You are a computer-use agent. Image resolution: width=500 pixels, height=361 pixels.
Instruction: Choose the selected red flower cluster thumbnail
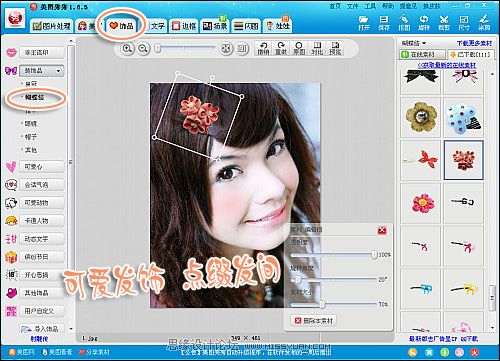pyautogui.click(x=464, y=160)
